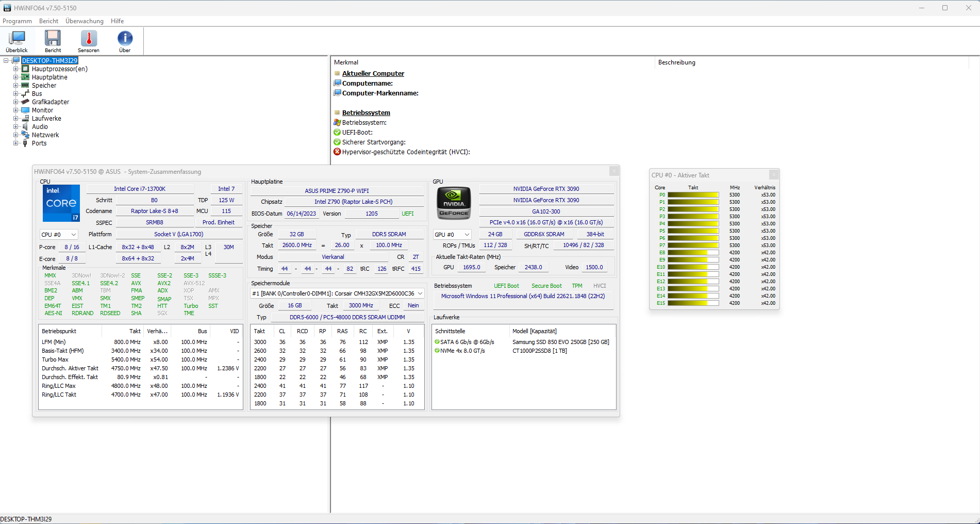The height and width of the screenshot is (524, 980).
Task: Click the green check icon beside UEFI-Boot
Action: click(x=337, y=133)
